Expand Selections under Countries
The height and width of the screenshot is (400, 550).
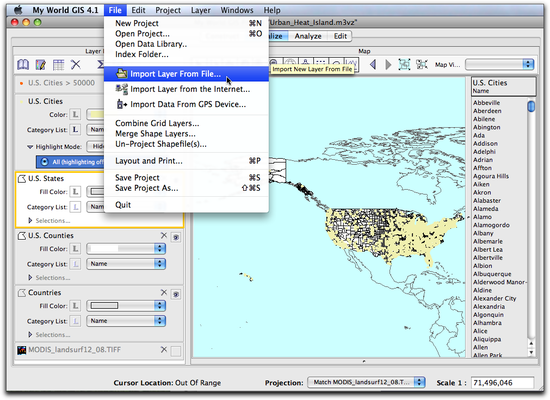(x=30, y=335)
